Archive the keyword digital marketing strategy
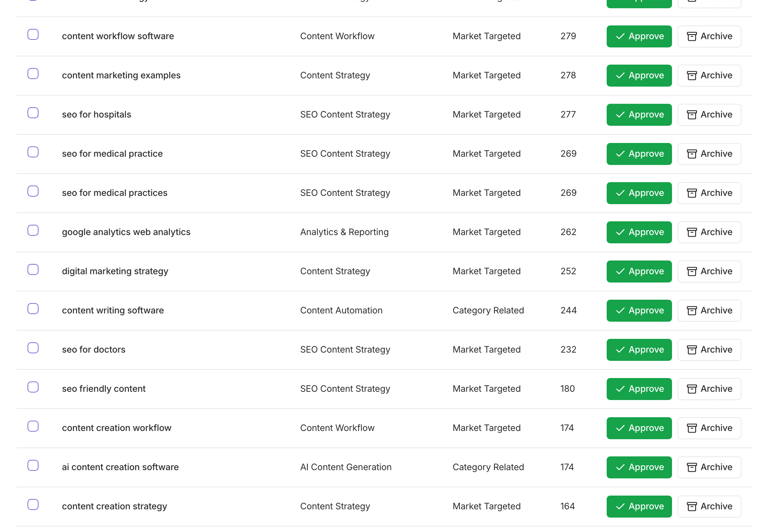Screen dimensions: 769x532 709,271
